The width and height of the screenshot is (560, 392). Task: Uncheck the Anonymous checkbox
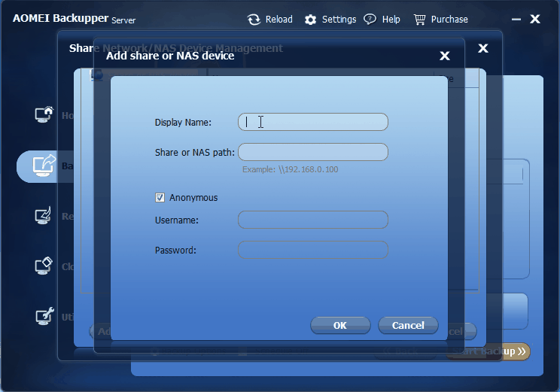click(x=160, y=197)
